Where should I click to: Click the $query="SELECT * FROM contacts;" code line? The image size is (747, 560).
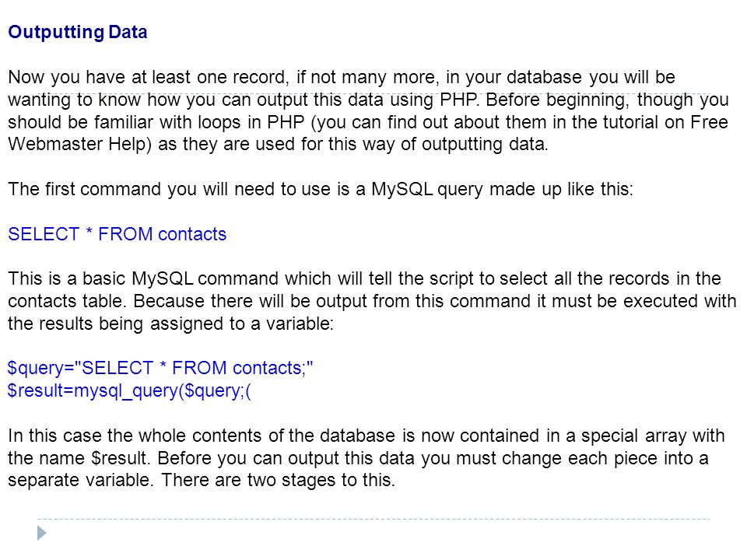160,368
